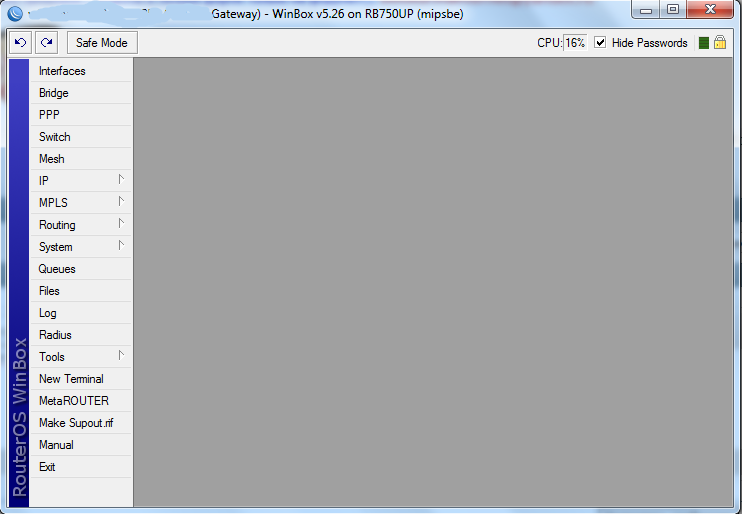Expand the System submenu arrow
Screen dimensions: 742x514
(x=121, y=246)
